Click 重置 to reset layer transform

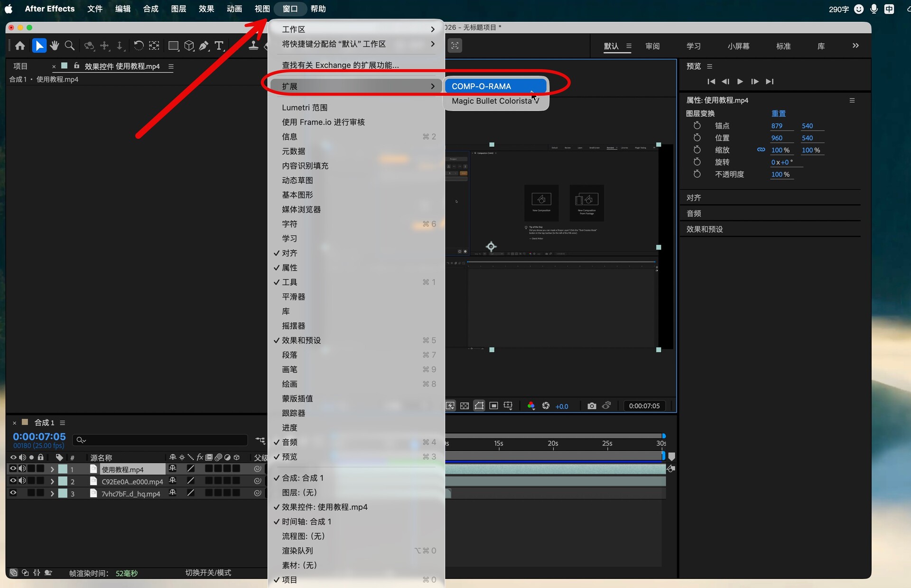[779, 113]
